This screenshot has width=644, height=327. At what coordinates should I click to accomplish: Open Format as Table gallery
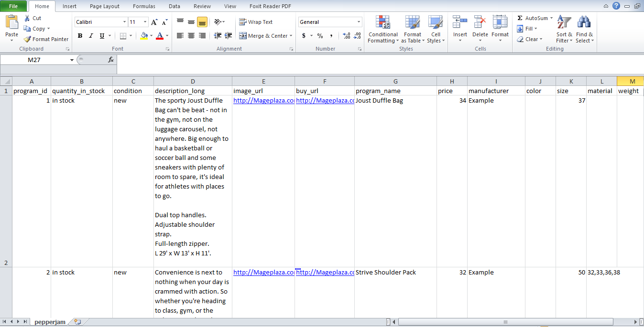[412, 29]
